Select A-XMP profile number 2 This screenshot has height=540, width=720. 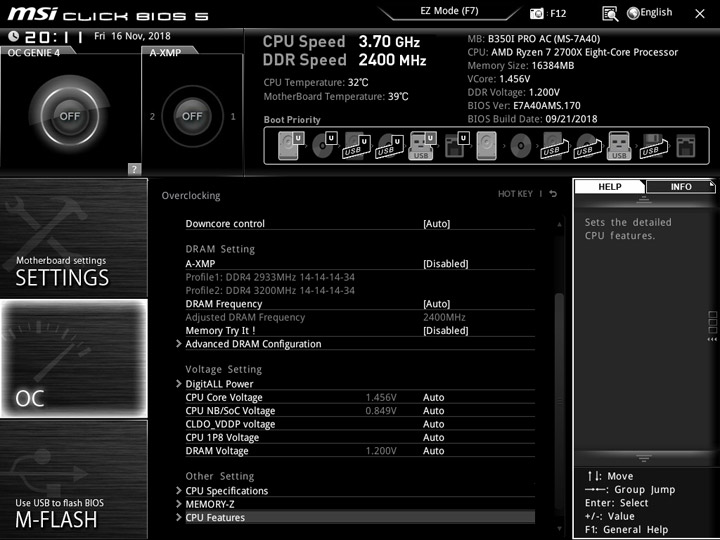[x=152, y=117]
